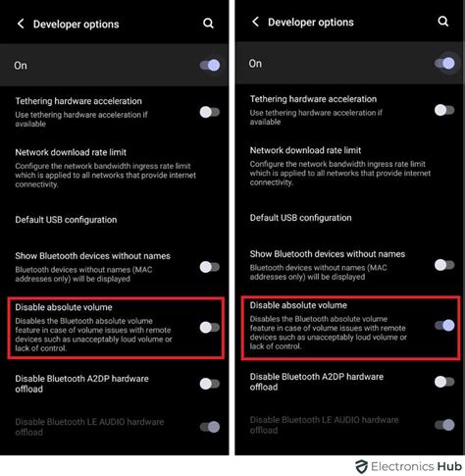Toggle the right main On switch
Image resolution: width=465 pixels, height=476 pixels.
444,63
